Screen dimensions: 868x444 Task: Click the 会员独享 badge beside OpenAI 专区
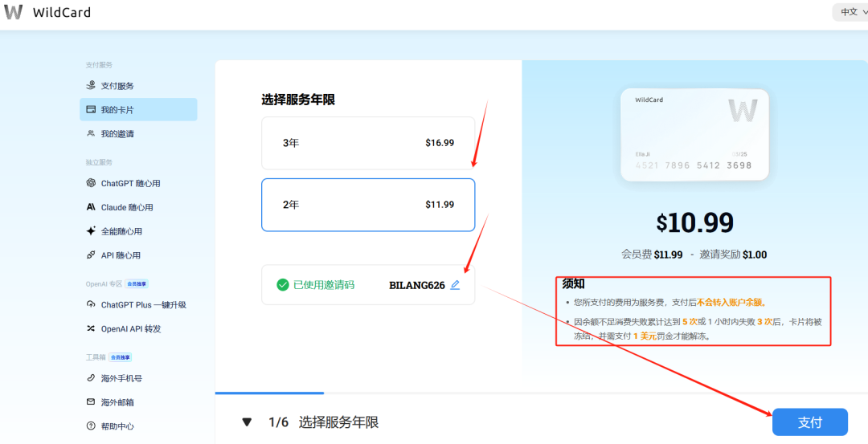(137, 283)
